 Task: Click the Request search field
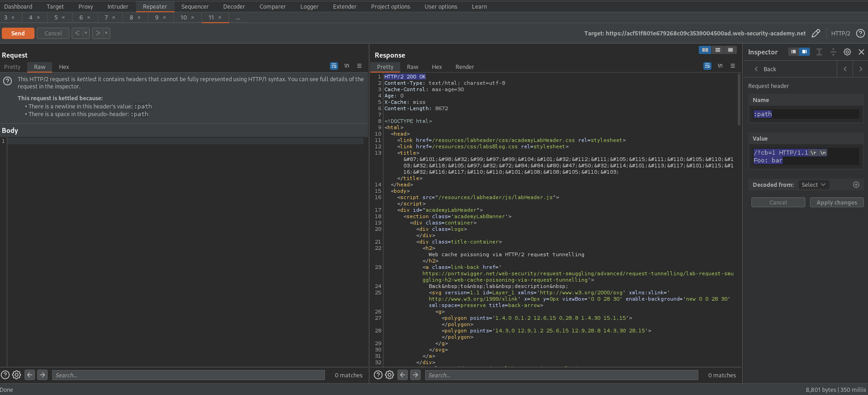(188, 375)
